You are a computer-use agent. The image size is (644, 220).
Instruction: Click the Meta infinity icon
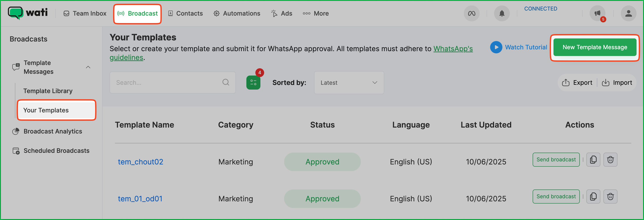[471, 13]
